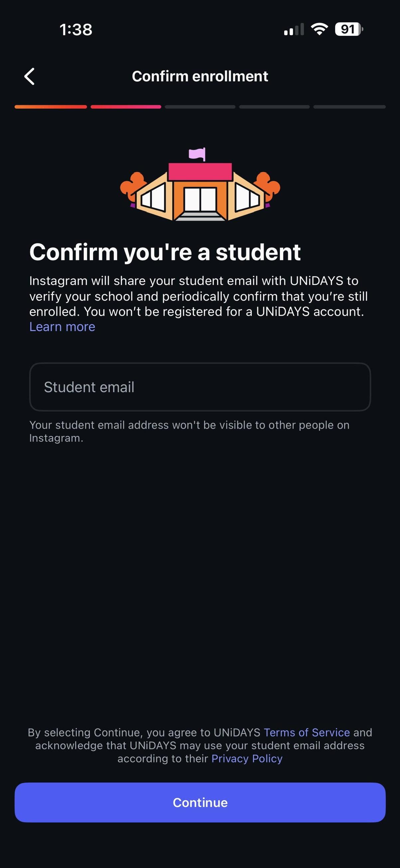This screenshot has height=868, width=400.
Task: Click the UNiDAYS sharing description paragraph
Action: click(x=198, y=296)
